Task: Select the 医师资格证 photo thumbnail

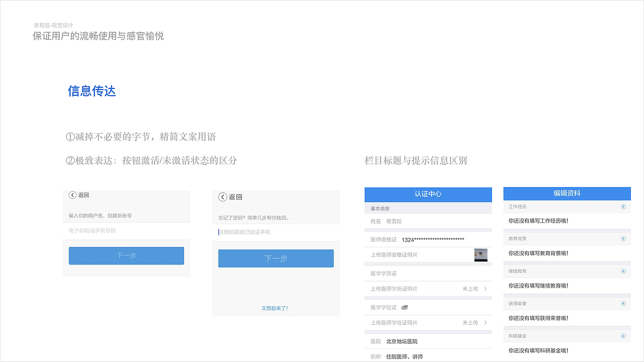Action: [x=481, y=255]
